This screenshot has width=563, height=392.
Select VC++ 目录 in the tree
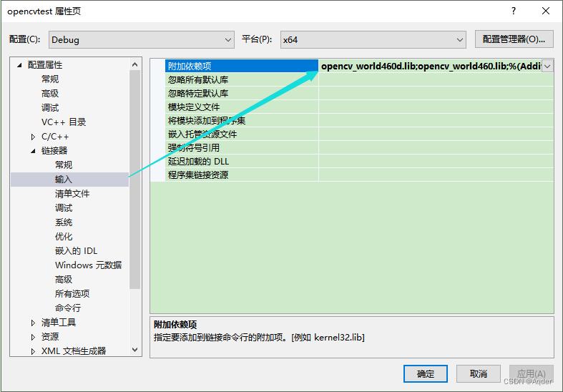pyautogui.click(x=63, y=122)
